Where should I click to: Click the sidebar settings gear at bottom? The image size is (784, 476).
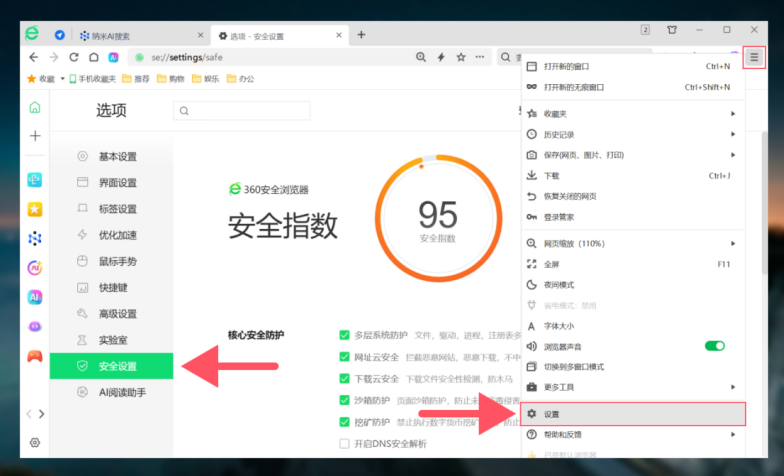pos(34,442)
